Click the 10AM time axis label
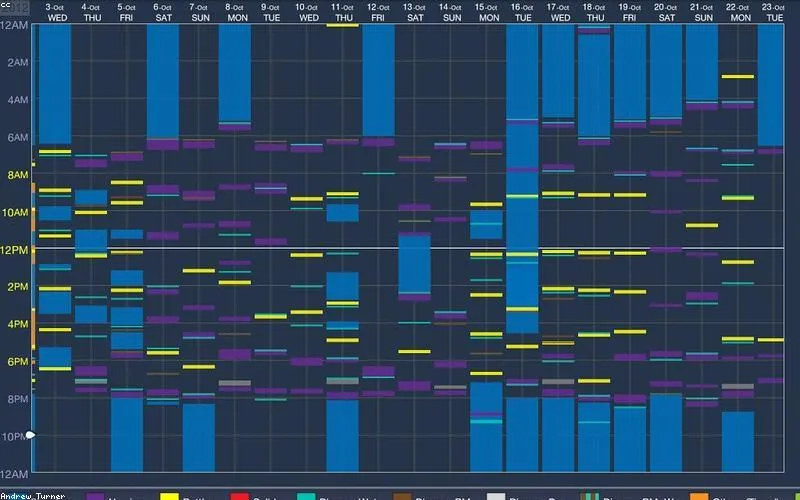This screenshot has height=500, width=800. (x=15, y=212)
